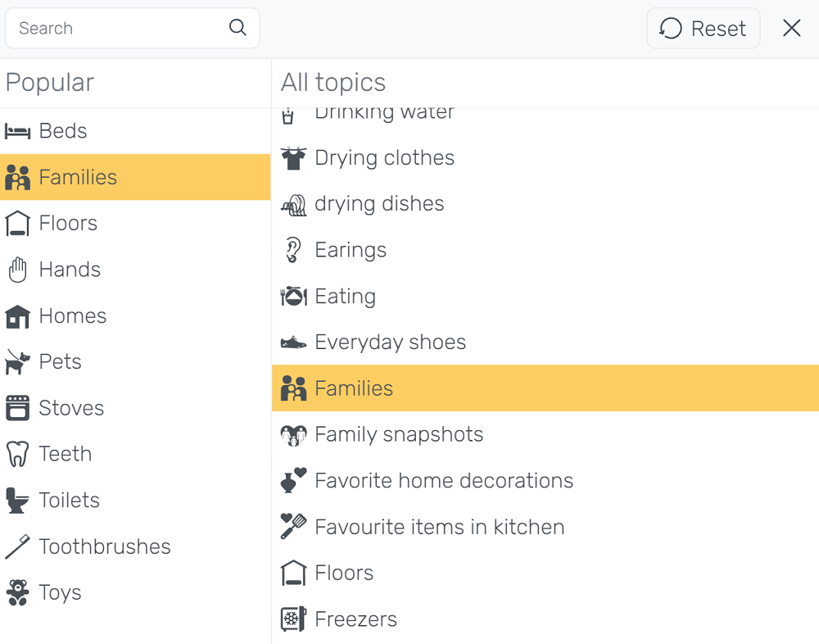Select the hand icon next to Hands
This screenshot has width=819, height=644.
[18, 270]
